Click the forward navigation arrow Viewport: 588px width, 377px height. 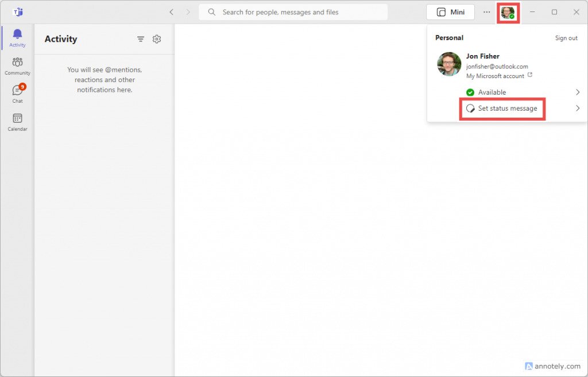tap(188, 11)
